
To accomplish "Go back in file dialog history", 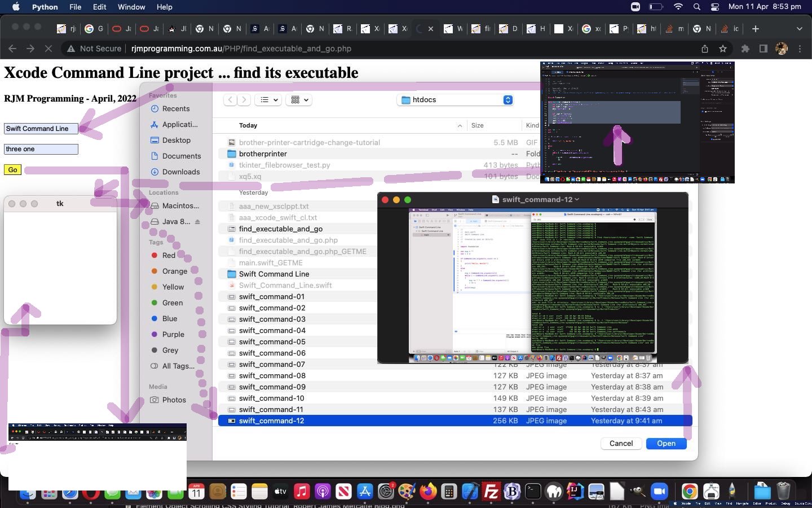I will coord(230,100).
